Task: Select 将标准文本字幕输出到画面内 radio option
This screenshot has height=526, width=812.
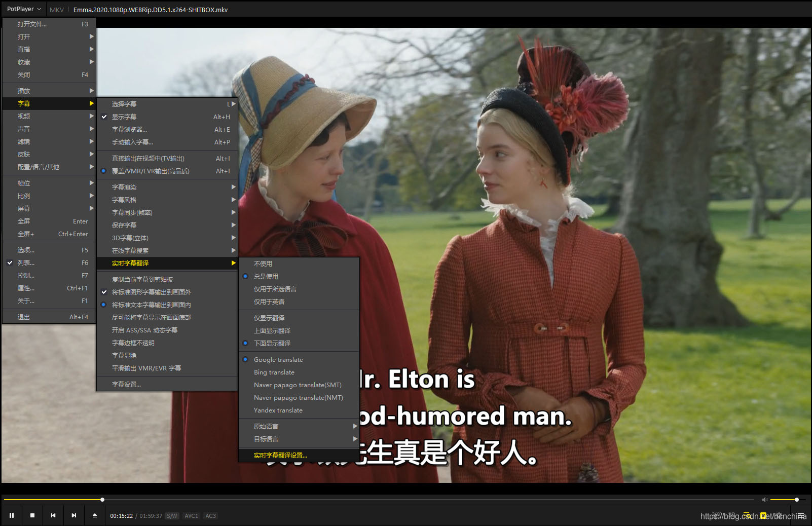Action: (167, 305)
